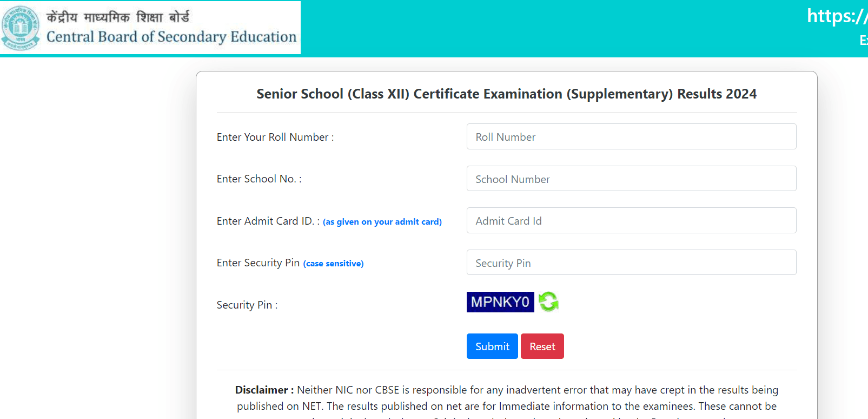Click the "case sensitive" hint text
The image size is (868, 419).
click(333, 264)
